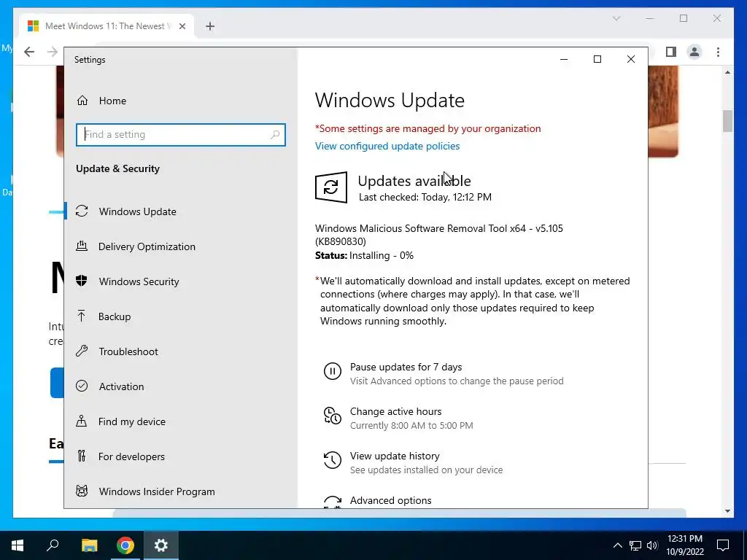Click Pause updates for 7 days
Viewport: 747px width, 560px height.
[406, 367]
